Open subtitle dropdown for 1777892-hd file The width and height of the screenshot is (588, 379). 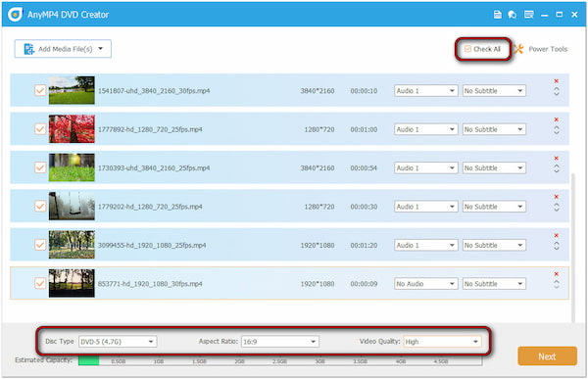(494, 129)
